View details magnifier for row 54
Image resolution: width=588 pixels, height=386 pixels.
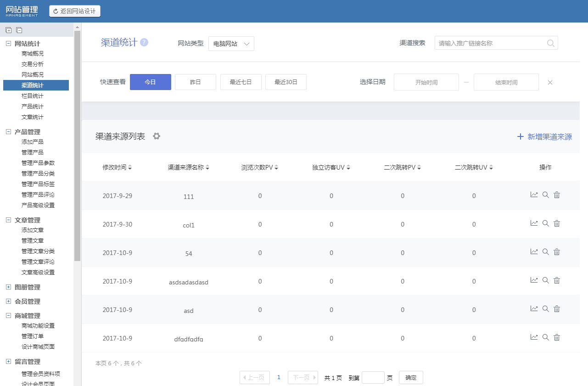click(x=546, y=252)
